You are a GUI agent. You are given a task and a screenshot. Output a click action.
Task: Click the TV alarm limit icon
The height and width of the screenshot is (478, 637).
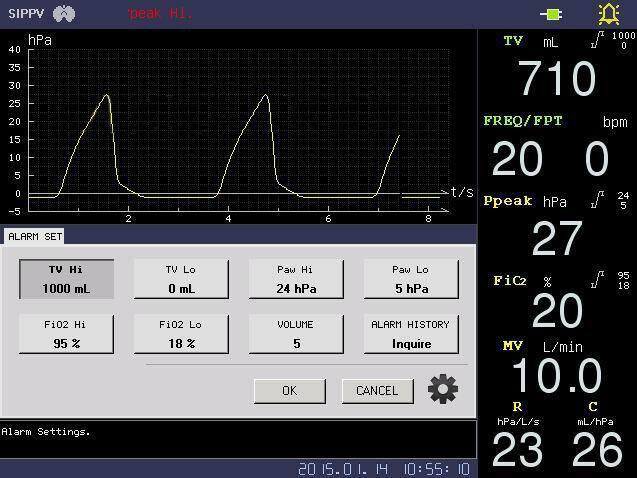[597, 41]
